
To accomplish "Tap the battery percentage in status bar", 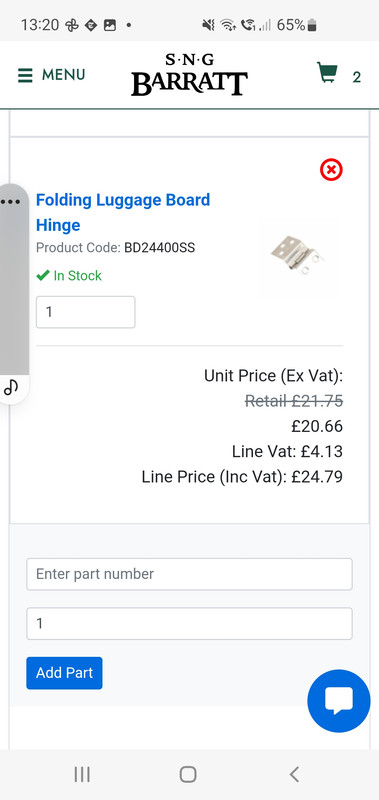I will point(291,24).
